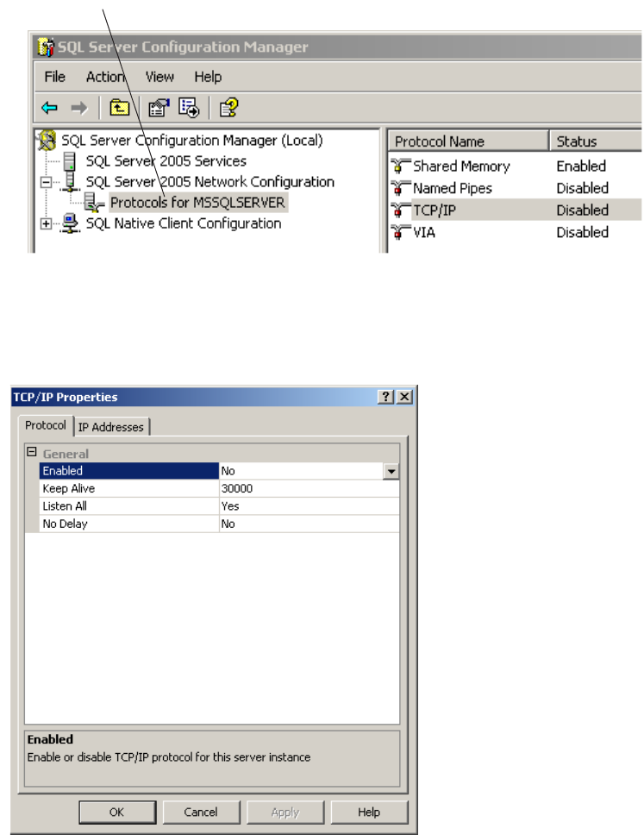Open the File menu
The image size is (644, 835).
click(x=55, y=77)
